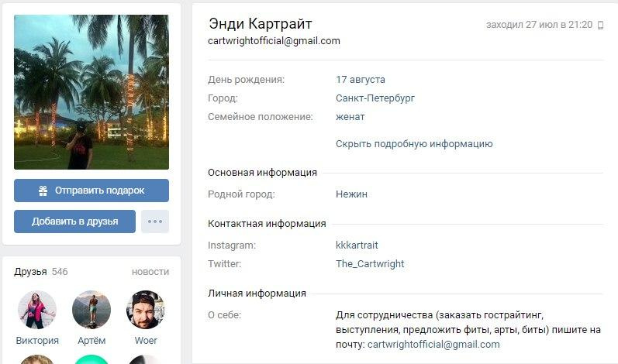This screenshot has width=618, height=364.
Task: Click the hometown link Нежин
Action: click(x=351, y=194)
